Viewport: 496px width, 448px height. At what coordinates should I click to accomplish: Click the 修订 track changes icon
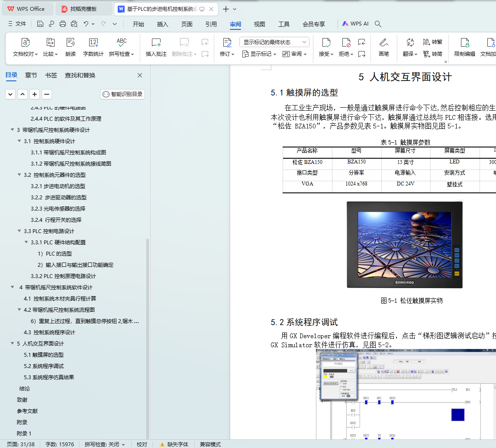click(x=227, y=42)
